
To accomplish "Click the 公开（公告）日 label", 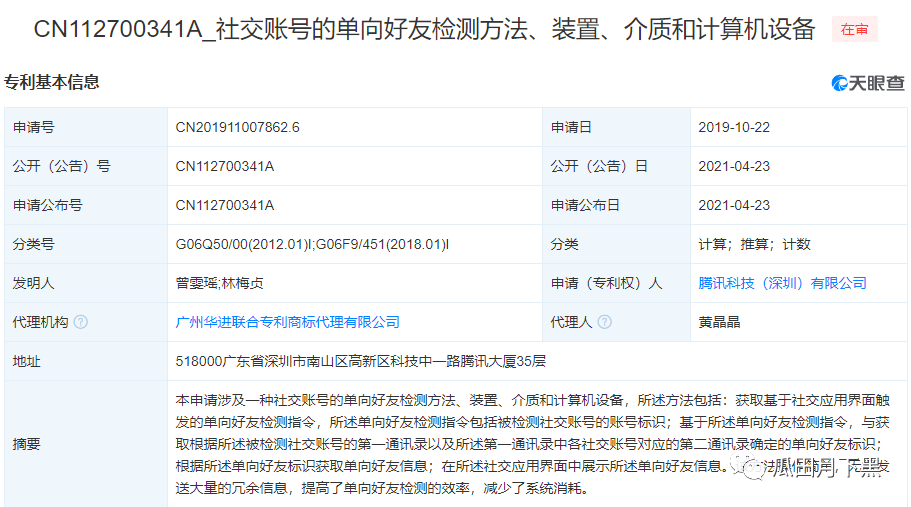I will (599, 166).
